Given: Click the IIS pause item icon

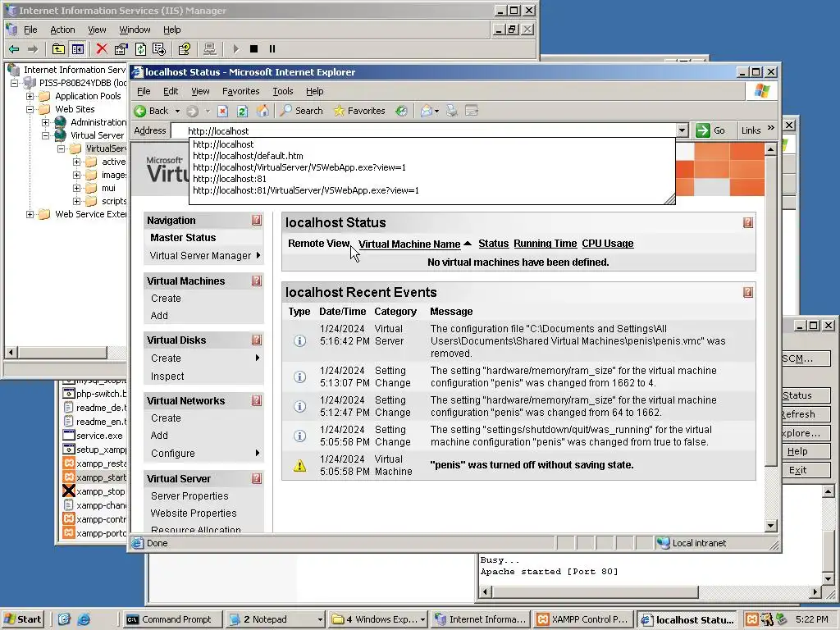Looking at the screenshot, I should click(x=272, y=49).
